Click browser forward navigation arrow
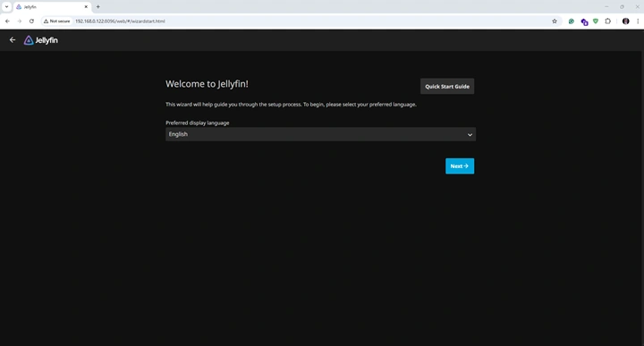Viewport: 644px width, 346px height. [20, 21]
